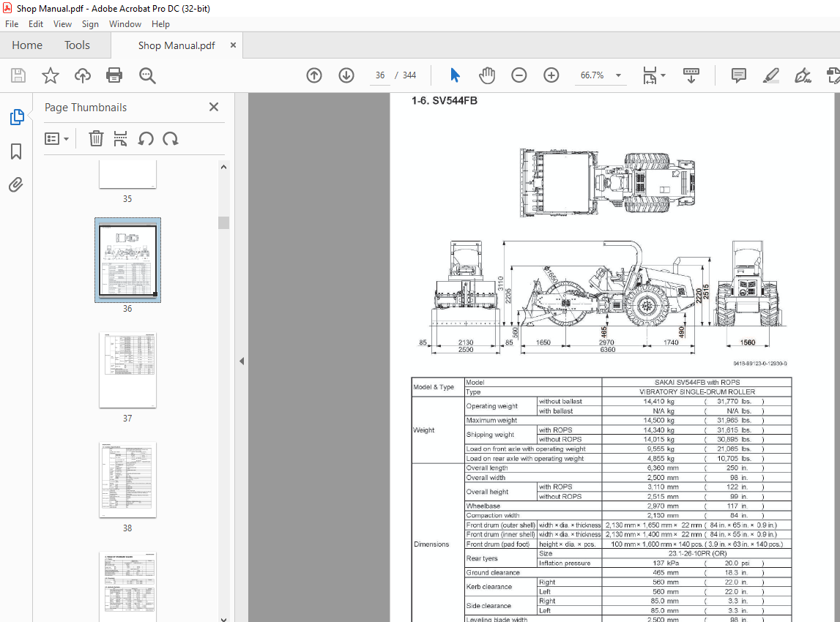Image resolution: width=840 pixels, height=622 pixels.
Task: Zoom out with the minus button
Action: click(x=519, y=75)
